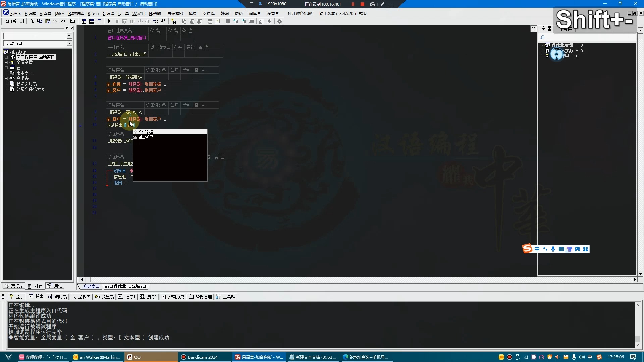Pause the Bandicam recording
This screenshot has height=362, width=644.
353,4
